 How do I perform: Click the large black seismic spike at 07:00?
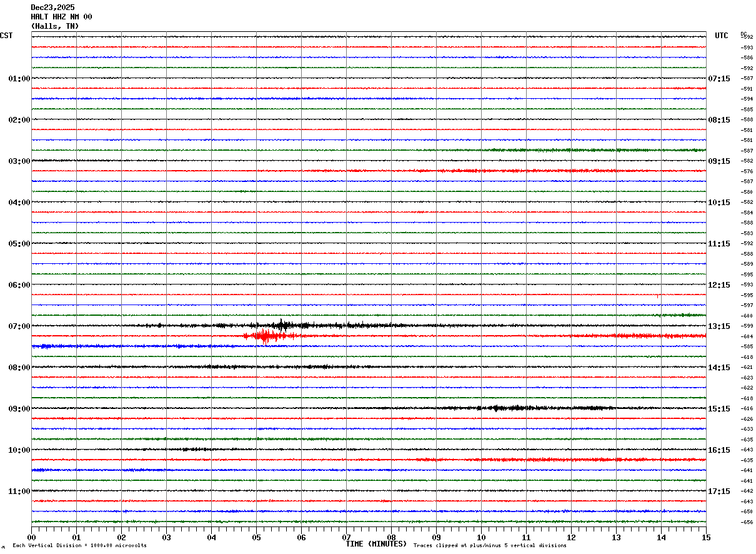pos(282,325)
